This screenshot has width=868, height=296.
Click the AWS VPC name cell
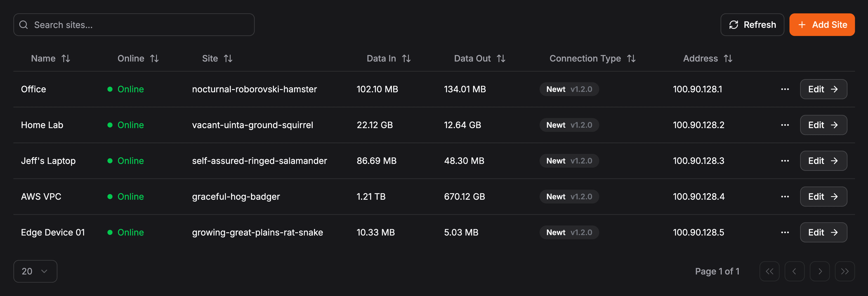point(41,197)
